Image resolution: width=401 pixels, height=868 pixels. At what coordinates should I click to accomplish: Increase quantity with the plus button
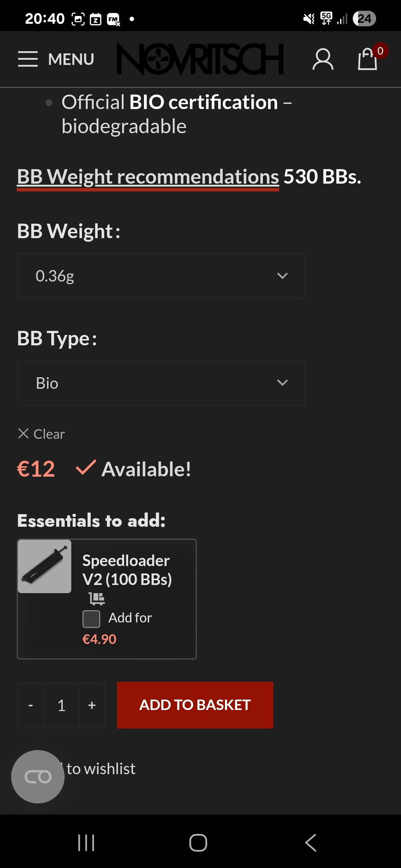pos(92,705)
